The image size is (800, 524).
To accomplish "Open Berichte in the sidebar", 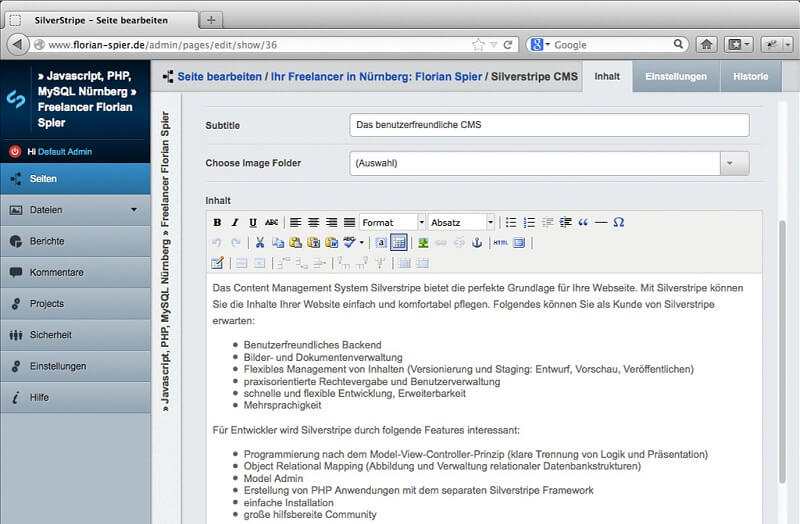I will tap(76, 241).
